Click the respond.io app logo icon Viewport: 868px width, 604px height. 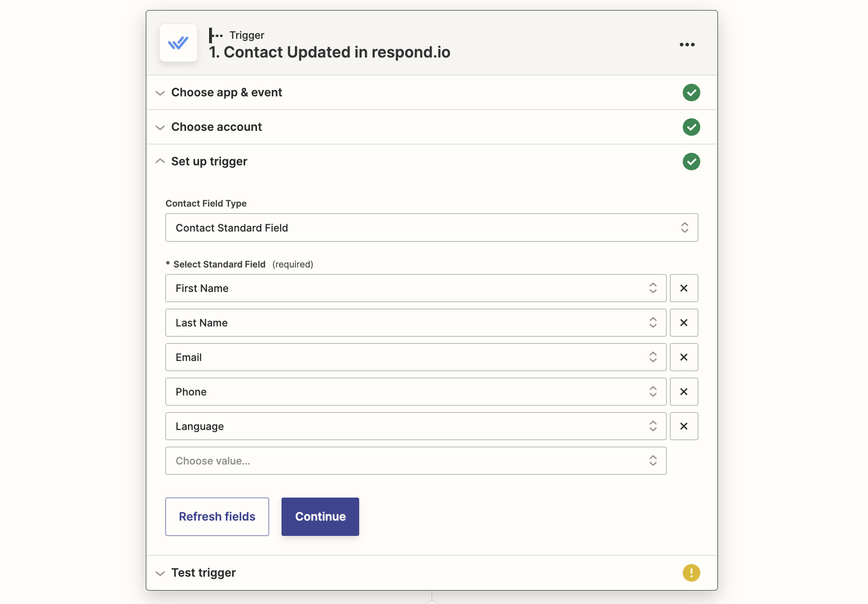(x=178, y=43)
